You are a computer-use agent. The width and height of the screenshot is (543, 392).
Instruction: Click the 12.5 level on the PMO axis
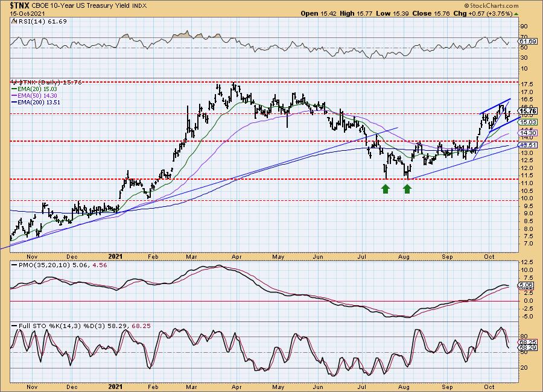click(x=526, y=262)
